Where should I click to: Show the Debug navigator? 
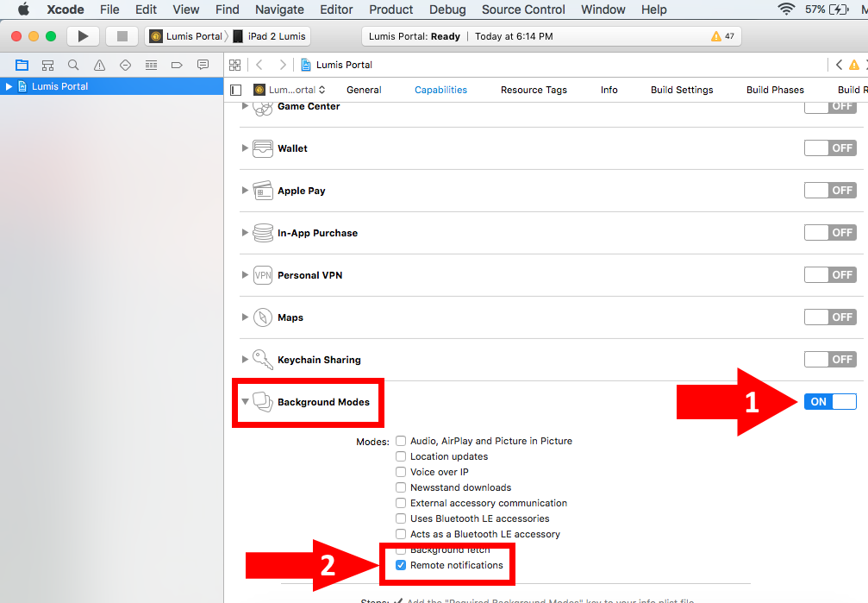(x=151, y=66)
